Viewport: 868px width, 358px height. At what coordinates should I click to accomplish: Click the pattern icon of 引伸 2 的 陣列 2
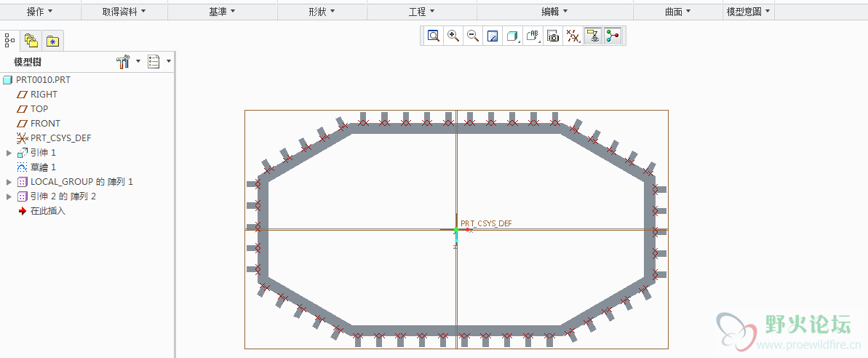(x=22, y=196)
